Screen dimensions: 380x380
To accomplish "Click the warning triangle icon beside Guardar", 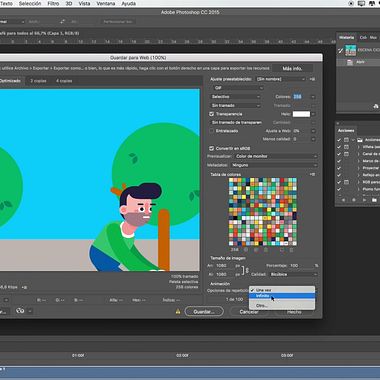I will click(x=178, y=312).
